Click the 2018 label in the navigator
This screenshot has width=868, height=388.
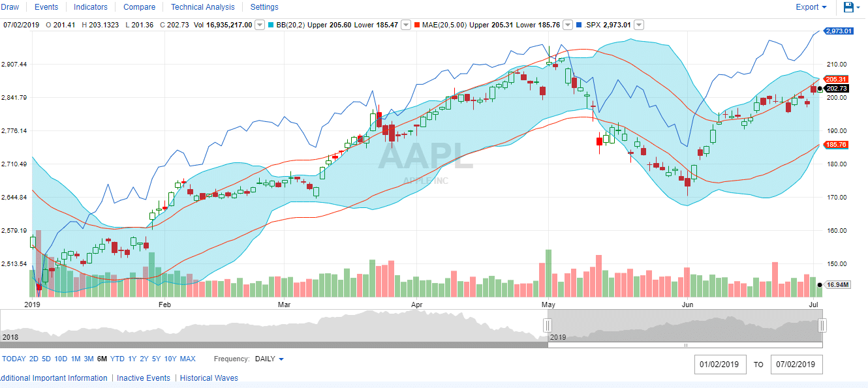[x=10, y=337]
